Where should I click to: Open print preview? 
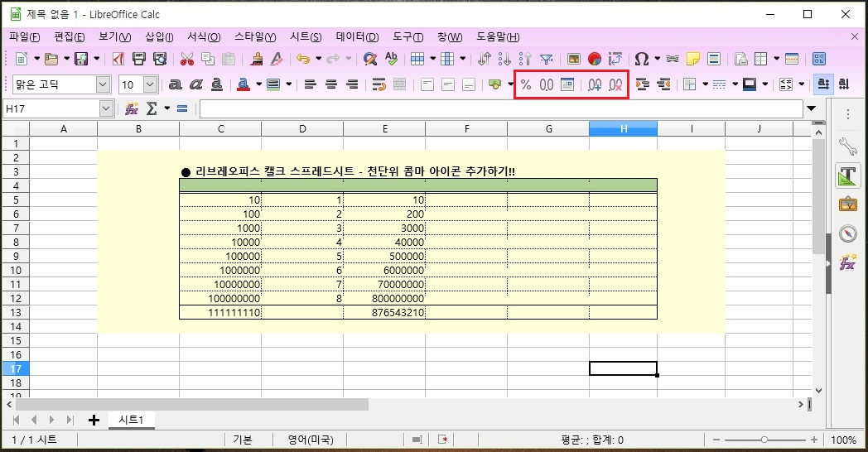click(x=160, y=59)
